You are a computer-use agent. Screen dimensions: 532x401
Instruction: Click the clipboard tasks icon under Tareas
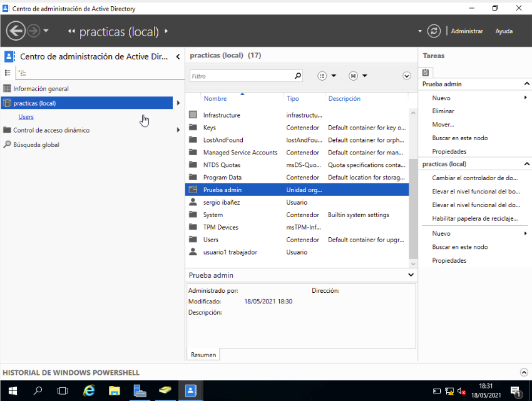coord(426,73)
